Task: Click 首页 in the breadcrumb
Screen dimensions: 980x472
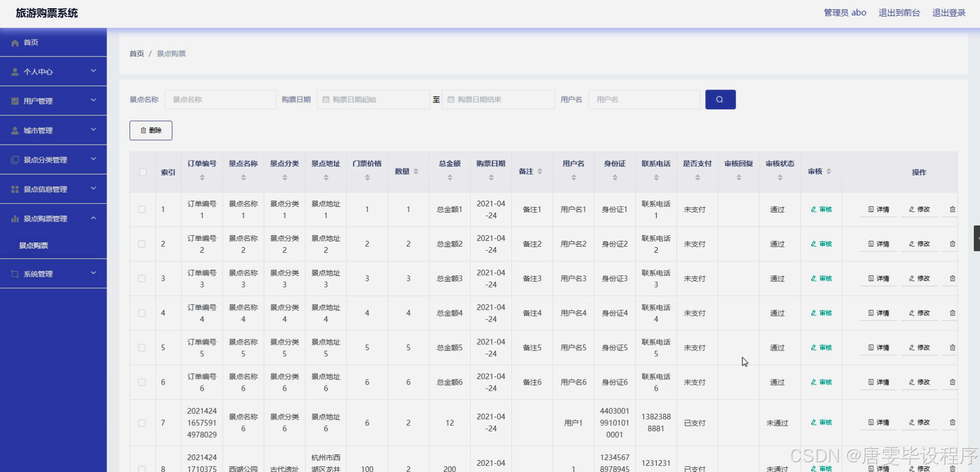Action: coord(137,54)
